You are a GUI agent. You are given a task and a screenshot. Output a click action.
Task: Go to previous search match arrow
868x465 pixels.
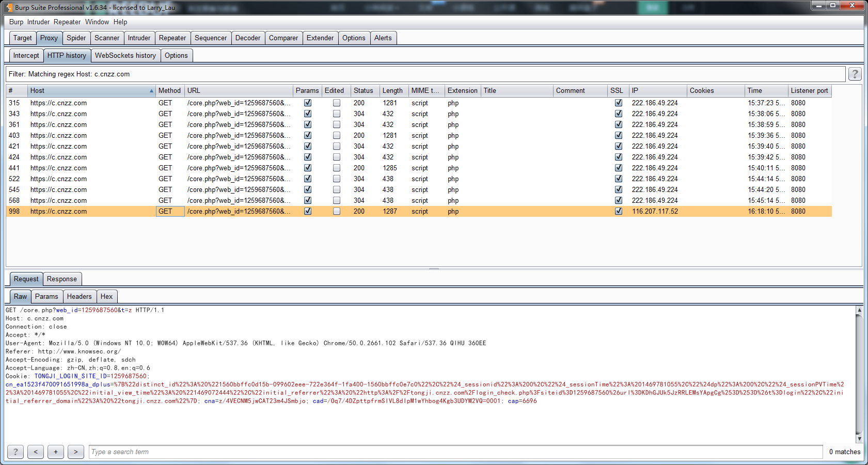click(36, 452)
